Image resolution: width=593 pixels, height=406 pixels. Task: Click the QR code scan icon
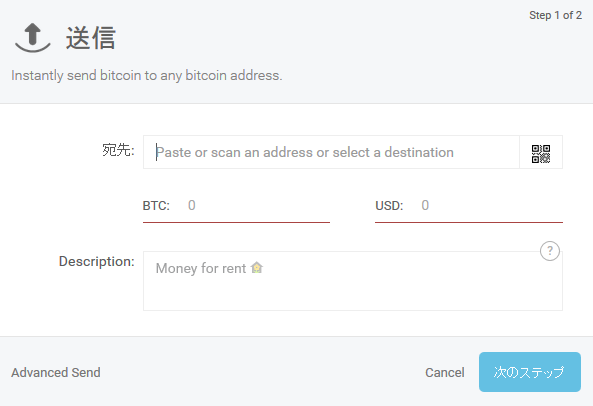coord(541,153)
